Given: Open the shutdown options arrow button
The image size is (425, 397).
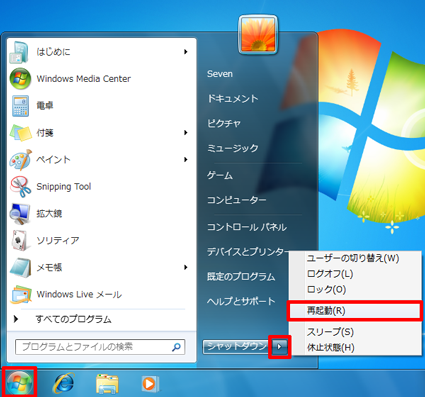Looking at the screenshot, I should [280, 347].
